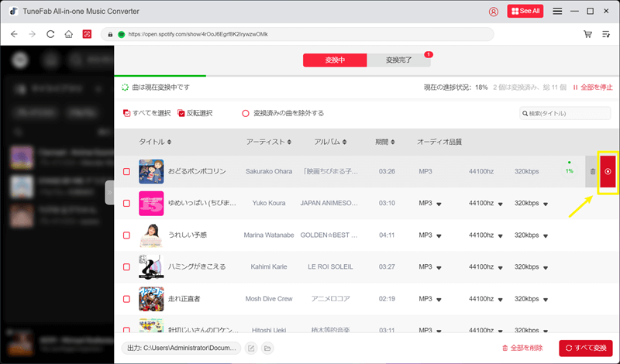Viewport: 620px width, 364px height.
Task: Check the ゆめいっぱい row checkbox
Action: [x=126, y=203]
